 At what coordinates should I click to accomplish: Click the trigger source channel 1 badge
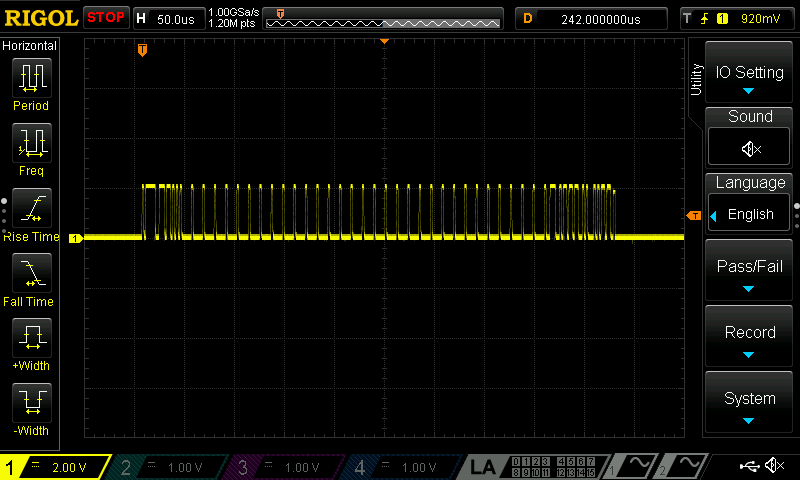point(722,19)
